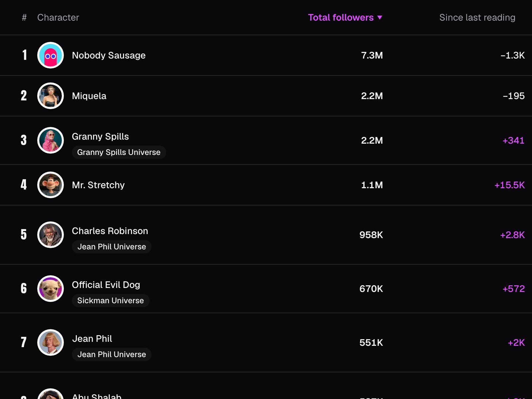
Task: Select the Granny Spills Universe tag
Action: (119, 152)
